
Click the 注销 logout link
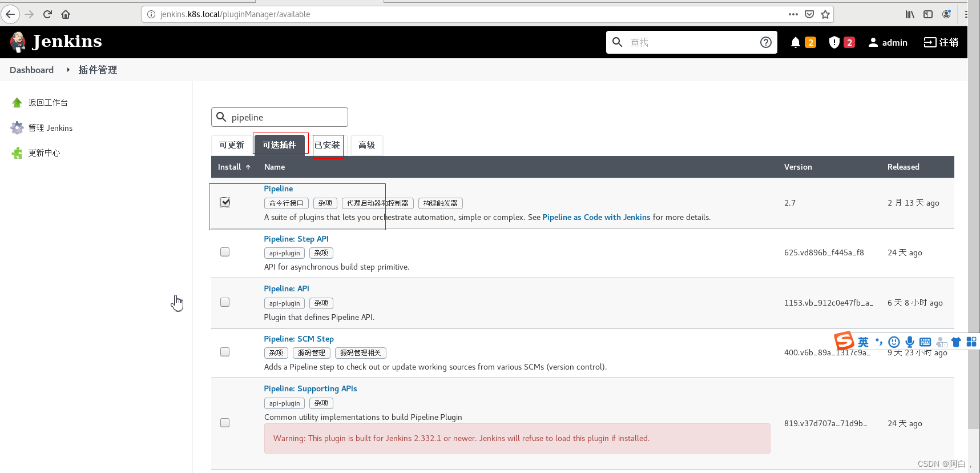pyautogui.click(x=941, y=42)
